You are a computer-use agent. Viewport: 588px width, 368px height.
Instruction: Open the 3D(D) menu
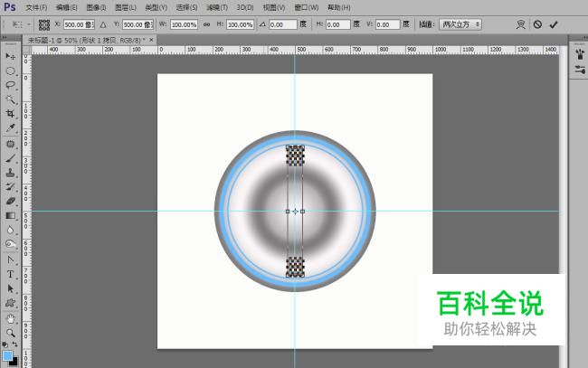click(245, 7)
